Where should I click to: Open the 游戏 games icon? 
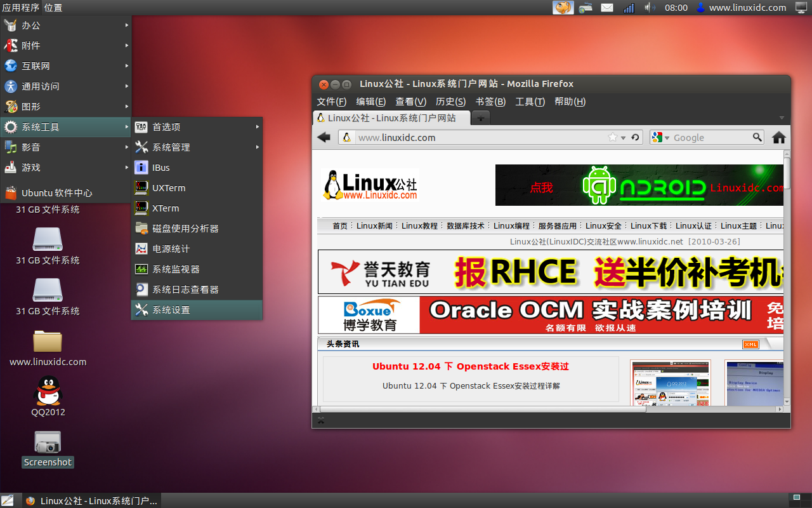click(11, 168)
